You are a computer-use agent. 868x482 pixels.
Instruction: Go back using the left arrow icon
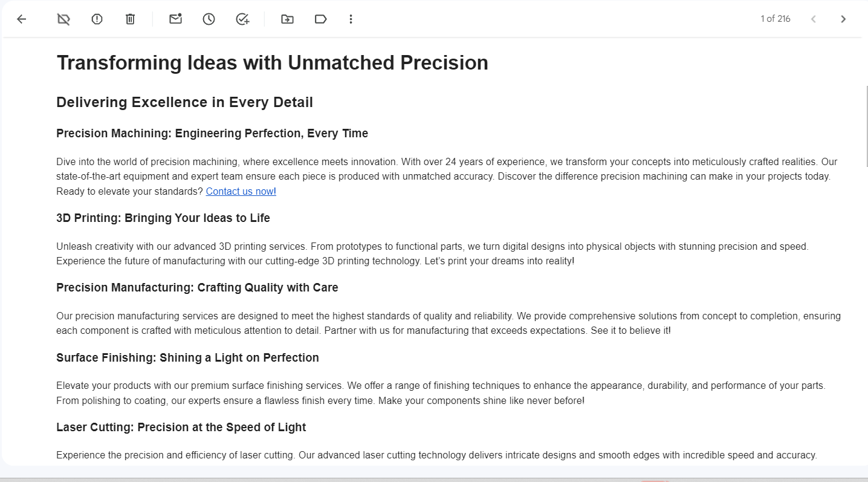[x=22, y=19]
